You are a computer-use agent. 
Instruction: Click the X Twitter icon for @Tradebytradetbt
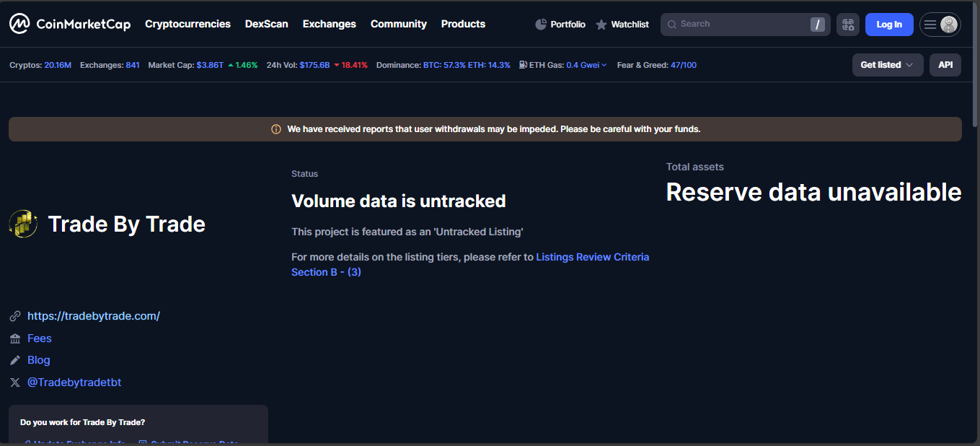[15, 382]
